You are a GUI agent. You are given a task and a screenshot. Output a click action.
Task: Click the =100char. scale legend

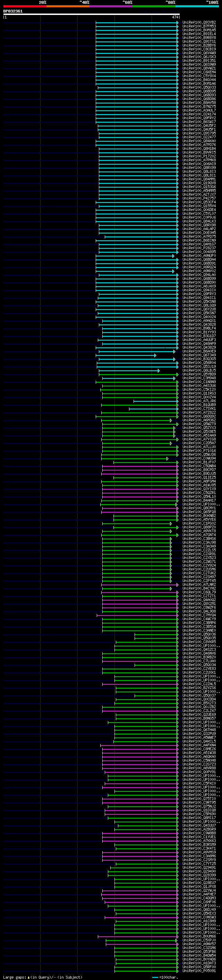point(164,977)
